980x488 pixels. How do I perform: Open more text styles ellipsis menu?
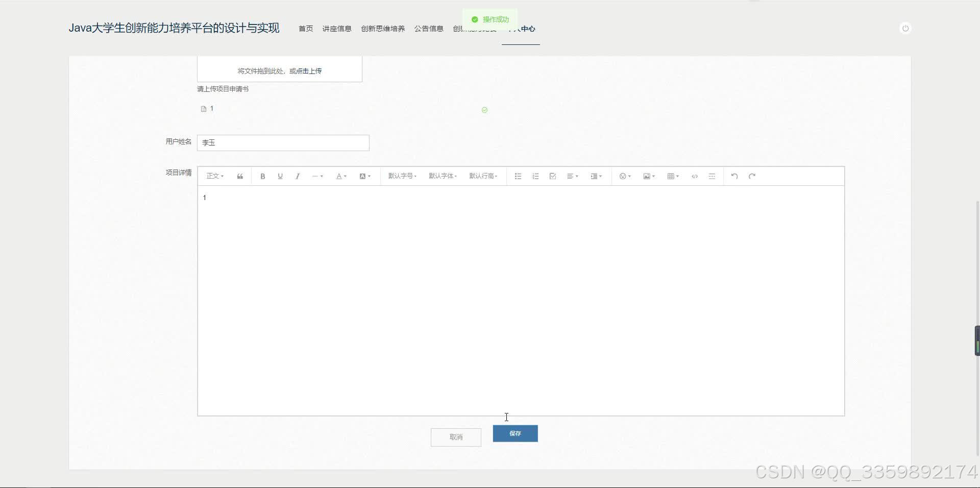point(317,176)
